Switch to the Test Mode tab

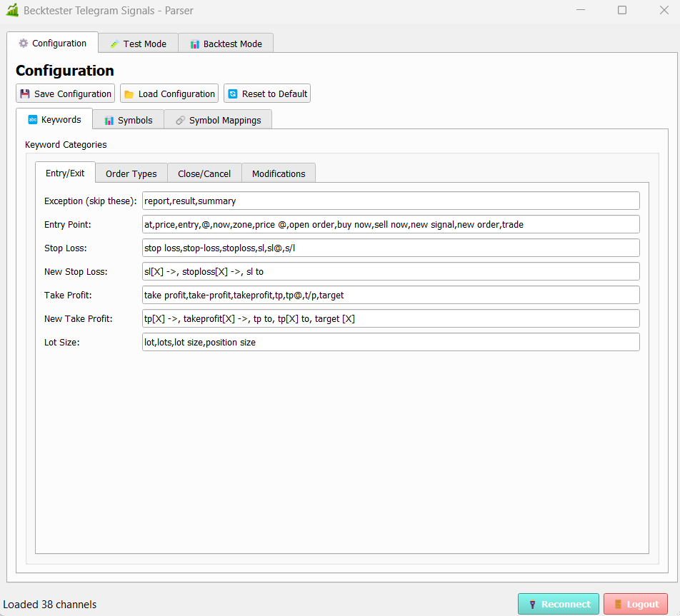[138, 44]
